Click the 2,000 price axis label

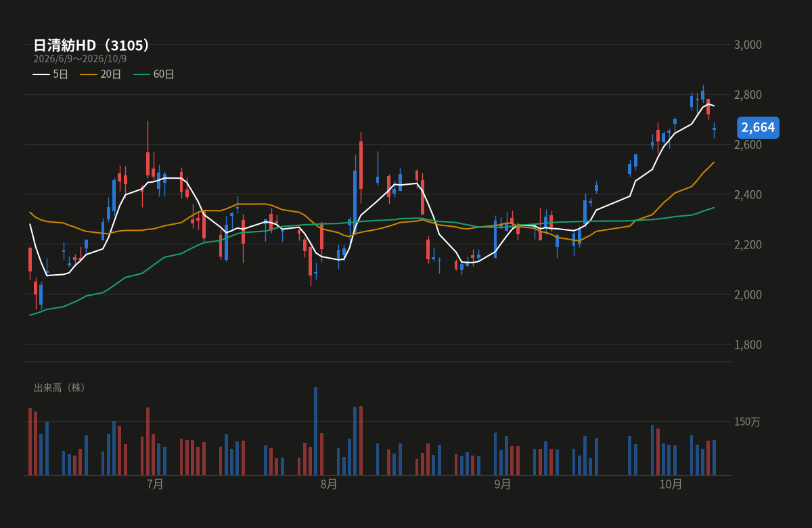pyautogui.click(x=748, y=294)
